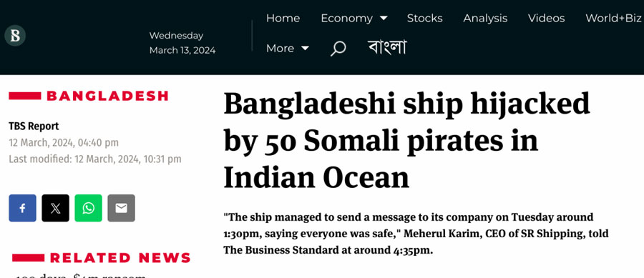Click the TBS Report author link
This screenshot has height=278, width=644.
point(34,126)
